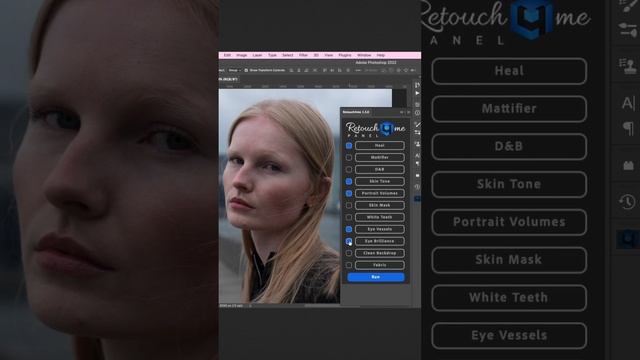Enable D&B checkbox in small Retouch4me panel
This screenshot has width=640, height=360.
(349, 169)
